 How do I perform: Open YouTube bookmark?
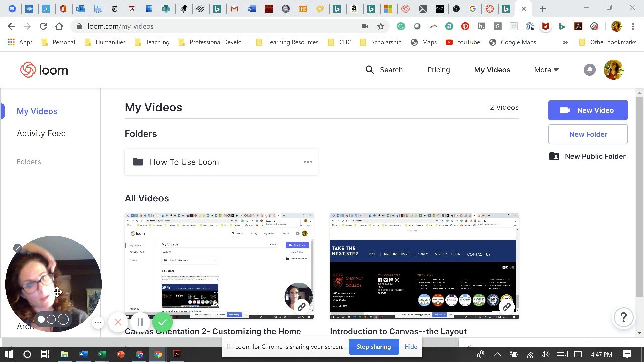point(463,42)
